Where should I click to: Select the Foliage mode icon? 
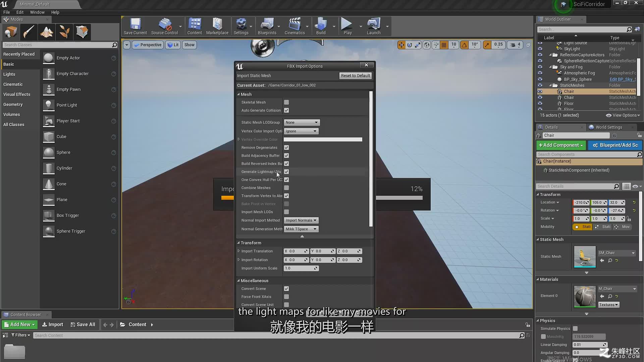click(64, 32)
